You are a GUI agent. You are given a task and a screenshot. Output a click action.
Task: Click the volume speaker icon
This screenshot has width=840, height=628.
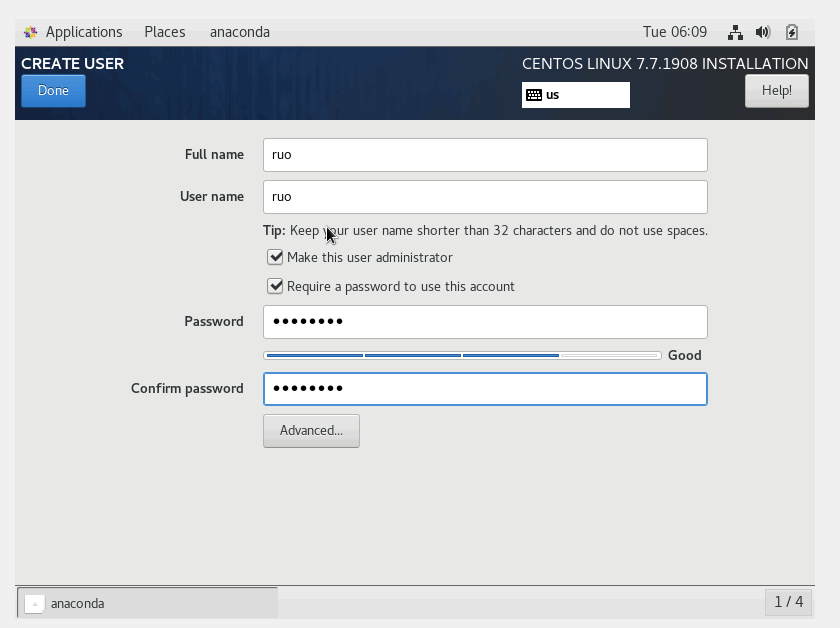click(763, 32)
